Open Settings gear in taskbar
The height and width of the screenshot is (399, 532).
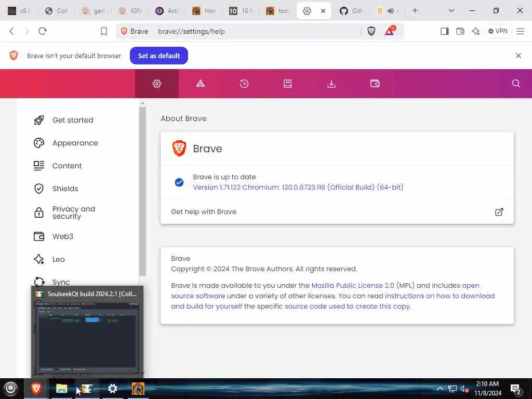coord(113,389)
